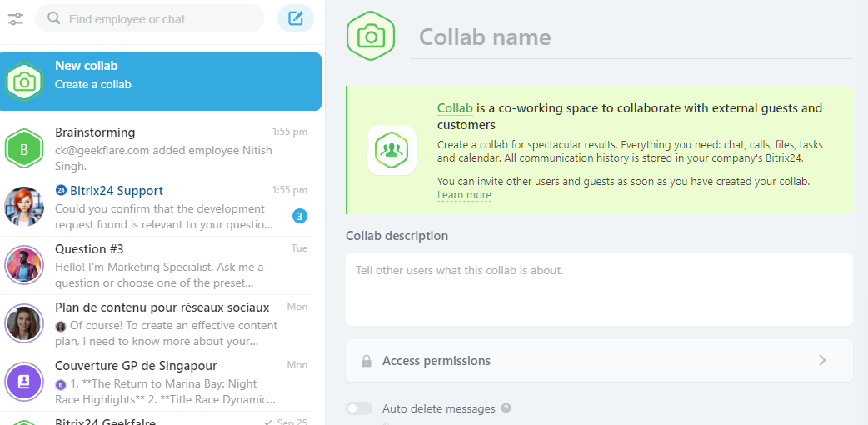
Task: Click Bitrix24 Support avatar image
Action: click(24, 207)
